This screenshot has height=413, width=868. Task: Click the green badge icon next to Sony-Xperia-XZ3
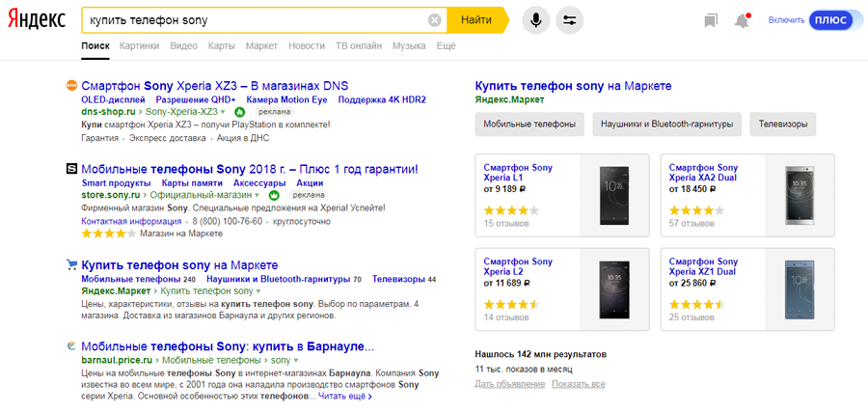point(239,111)
